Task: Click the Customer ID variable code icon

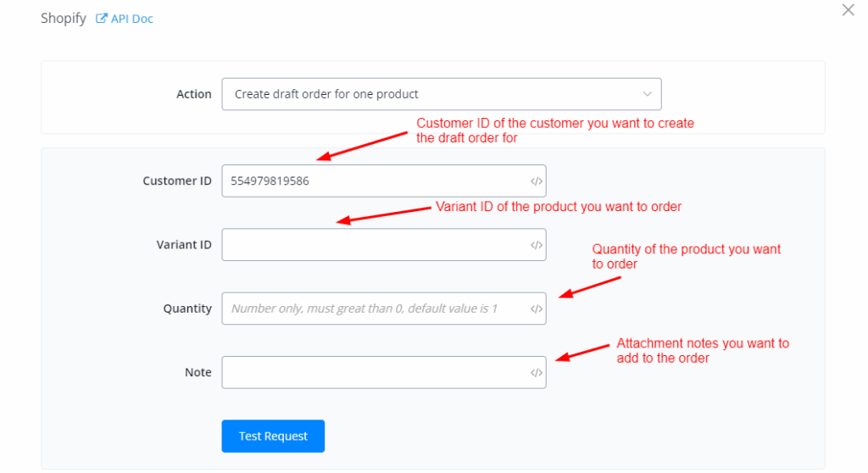Action: click(536, 181)
